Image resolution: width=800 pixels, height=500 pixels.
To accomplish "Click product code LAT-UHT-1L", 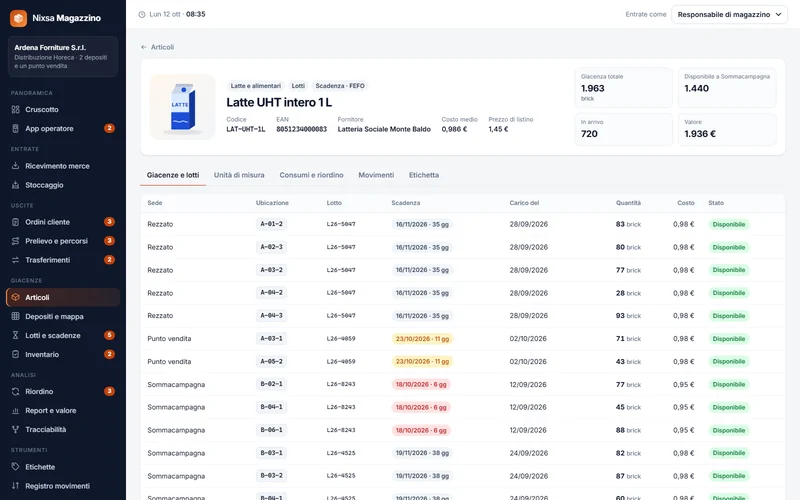I will tap(246, 129).
